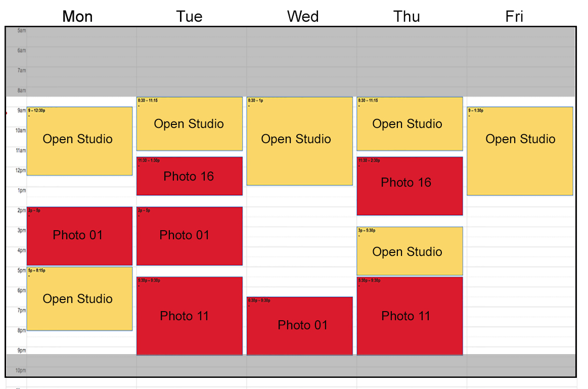The image size is (588, 389).
Task: Select Friday Open Studio 9-1:30p event
Action: [x=520, y=151]
